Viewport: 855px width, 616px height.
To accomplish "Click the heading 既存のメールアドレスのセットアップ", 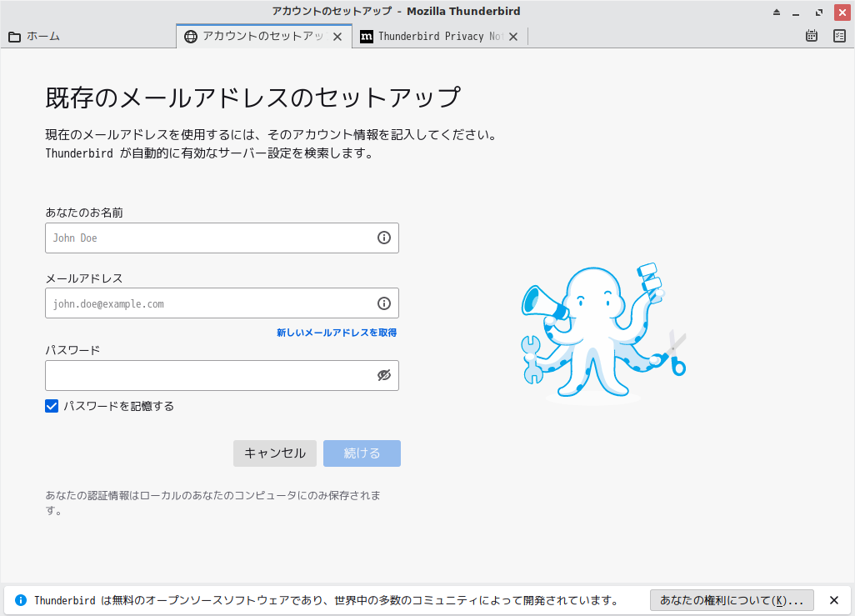I will click(x=253, y=98).
